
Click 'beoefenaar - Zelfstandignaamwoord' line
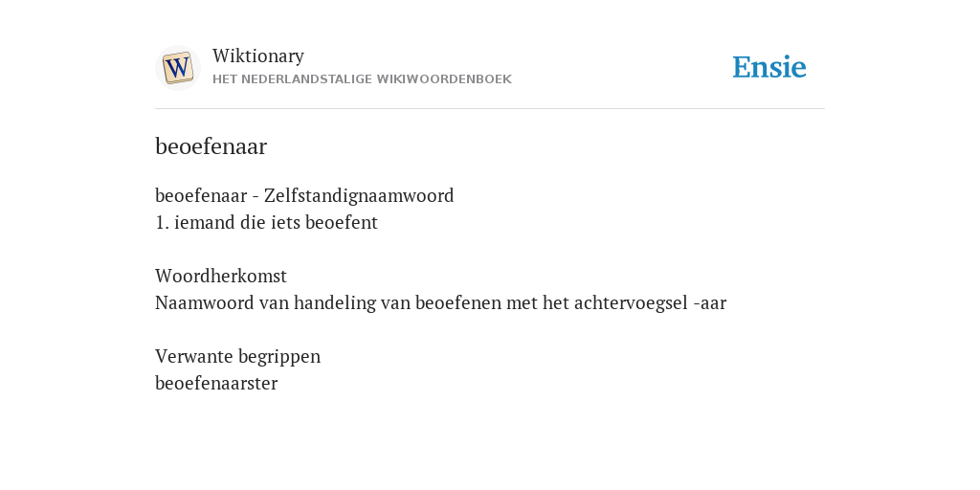pyautogui.click(x=304, y=195)
